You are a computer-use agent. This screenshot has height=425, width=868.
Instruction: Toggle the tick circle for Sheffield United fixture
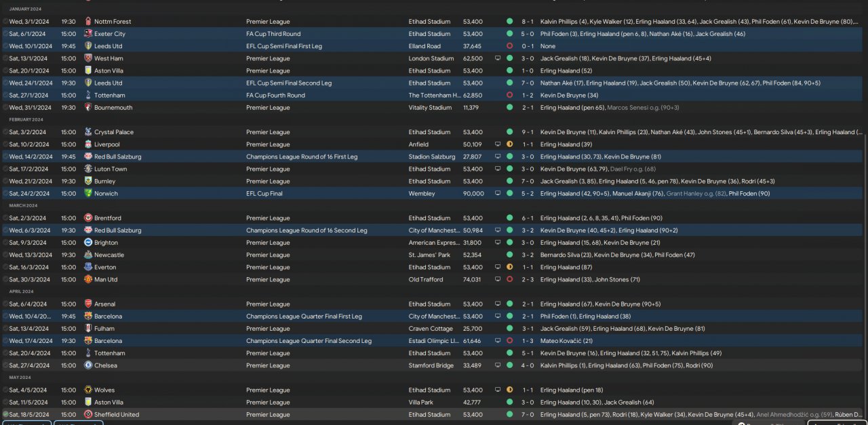coord(5,414)
